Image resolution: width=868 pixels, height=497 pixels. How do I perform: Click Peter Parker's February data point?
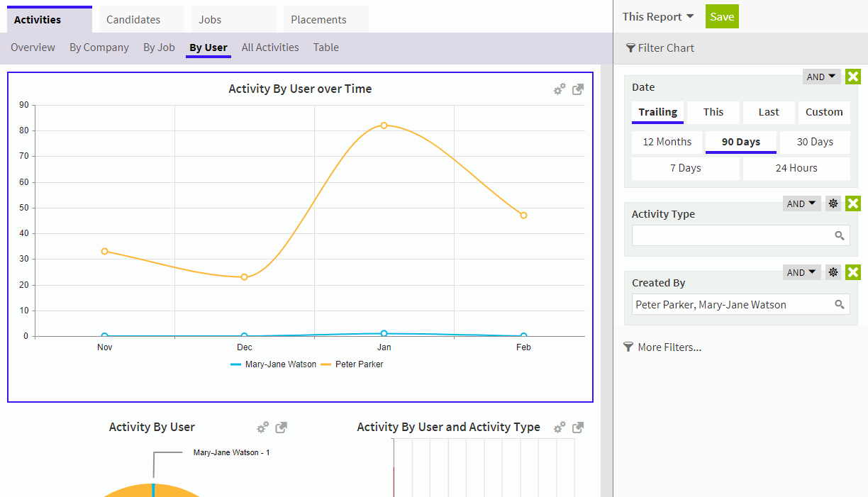(x=523, y=216)
